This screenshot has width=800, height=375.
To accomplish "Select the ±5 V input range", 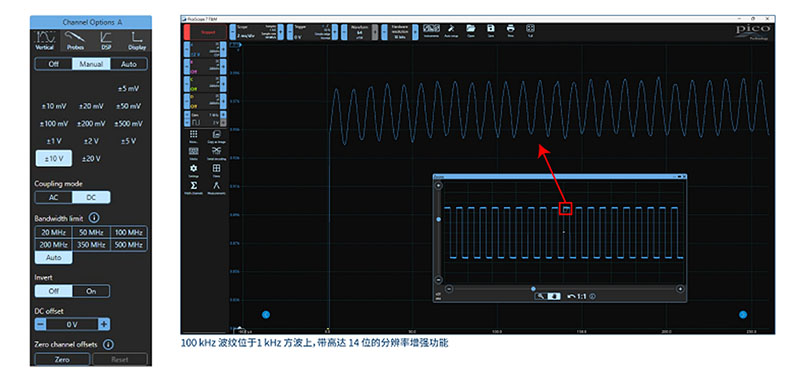I will click(x=129, y=141).
